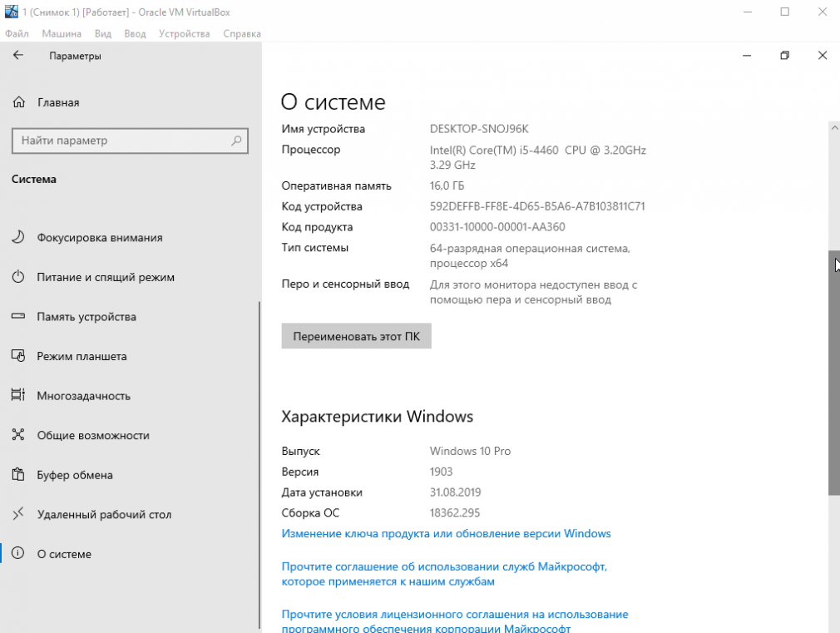840x633 pixels.
Task: Minimize the Параметры settings window
Action: point(747,55)
